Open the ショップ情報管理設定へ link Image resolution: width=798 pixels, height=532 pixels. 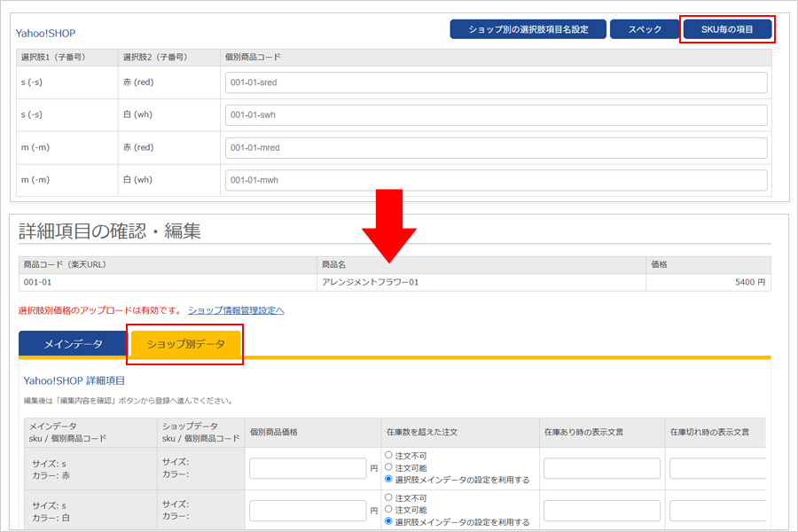(x=236, y=310)
